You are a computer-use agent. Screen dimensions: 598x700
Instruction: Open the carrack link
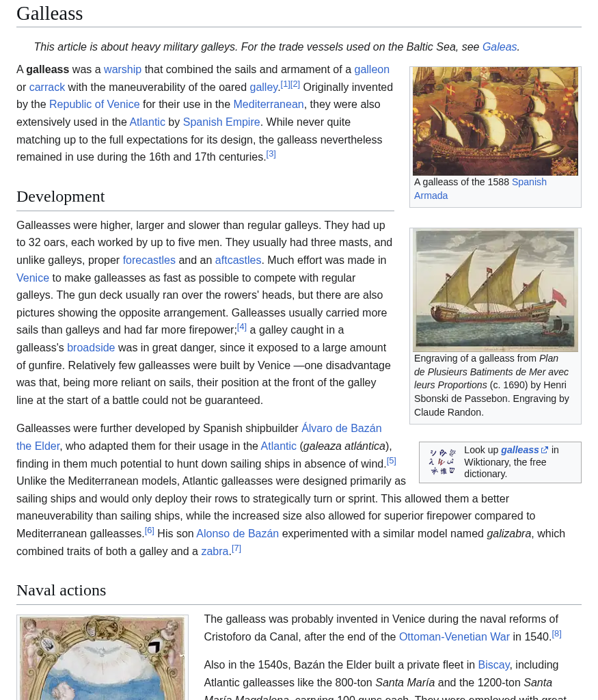(46, 87)
